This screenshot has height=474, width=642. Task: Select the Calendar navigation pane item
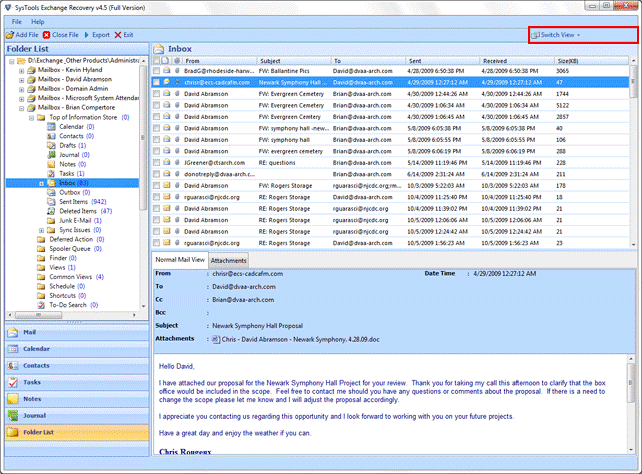(x=77, y=349)
